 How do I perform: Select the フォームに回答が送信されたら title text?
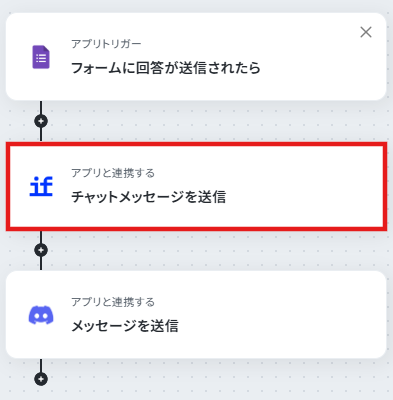tap(166, 68)
